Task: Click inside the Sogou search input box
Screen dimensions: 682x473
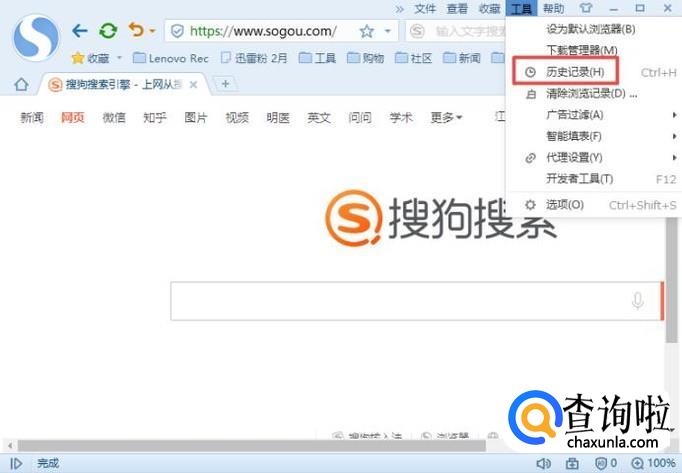Action: pyautogui.click(x=400, y=301)
